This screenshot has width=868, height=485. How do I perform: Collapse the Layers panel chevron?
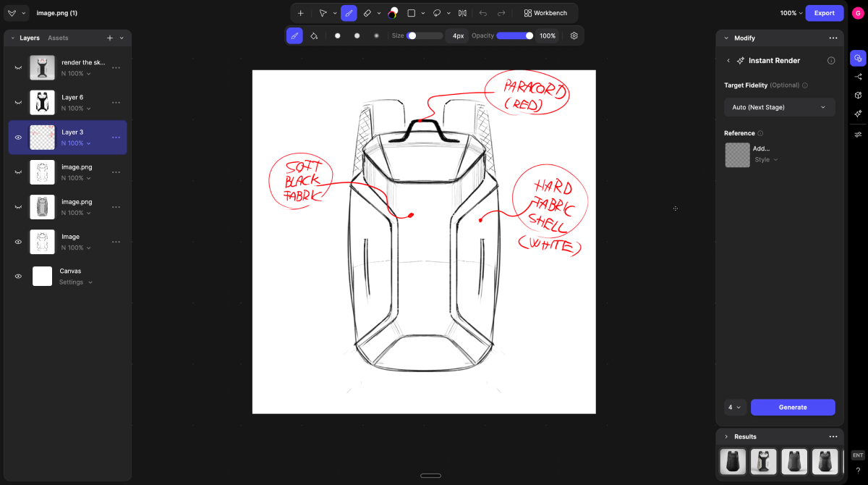12,38
